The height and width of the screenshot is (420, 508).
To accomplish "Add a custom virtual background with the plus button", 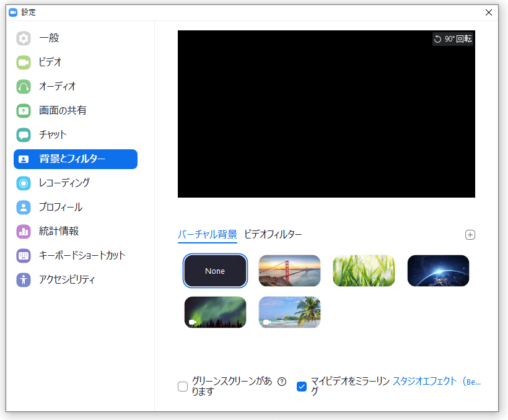I will pyautogui.click(x=470, y=235).
